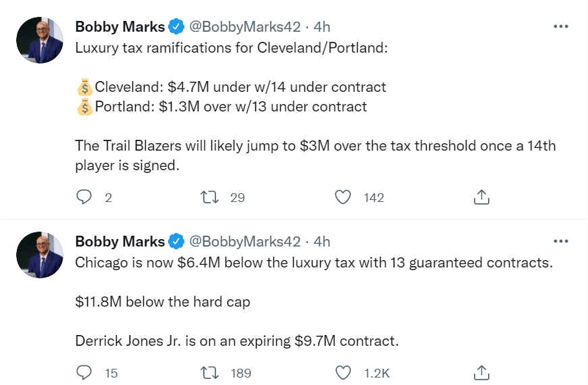588x385 pixels.
Task: View Bobby Marks avatar on the Chicago tweet
Action: point(40,255)
